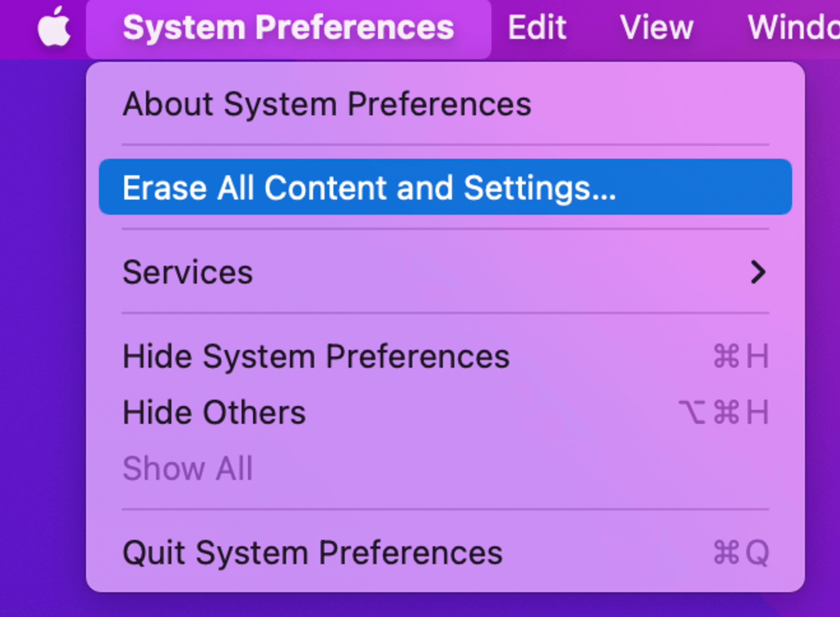Choose Erase All Content and Settings
Image resolution: width=840 pixels, height=617 pixels.
(370, 187)
